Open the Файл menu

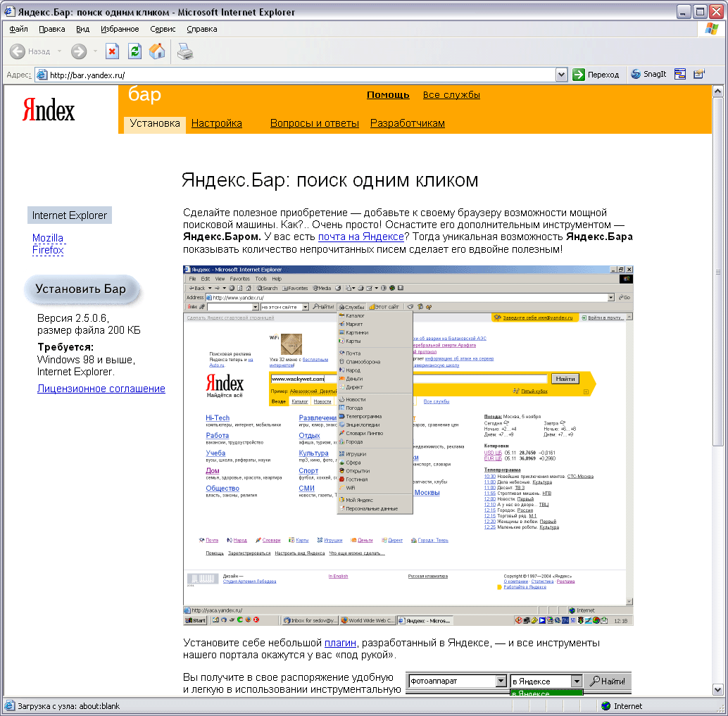[x=18, y=29]
